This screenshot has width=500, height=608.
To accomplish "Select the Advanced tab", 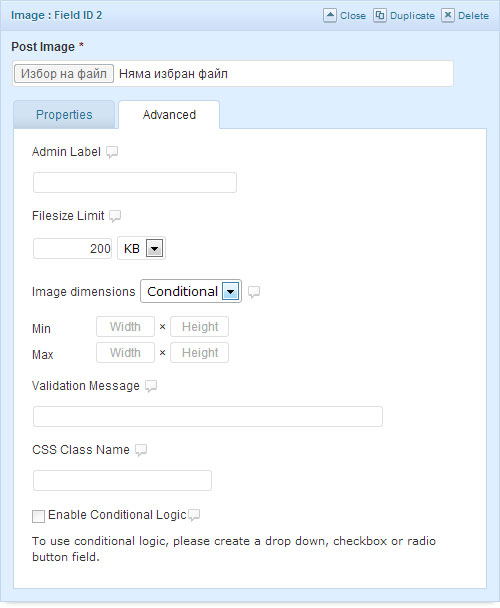I will 169,115.
